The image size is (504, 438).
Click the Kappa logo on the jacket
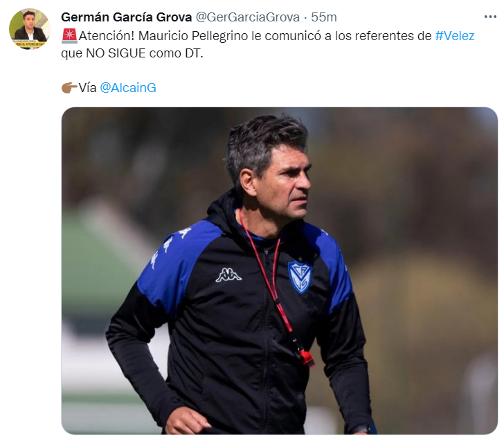228,275
